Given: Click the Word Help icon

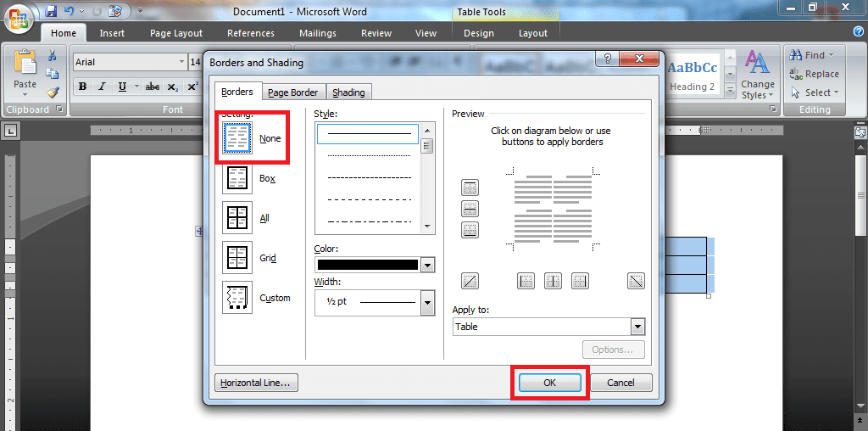Looking at the screenshot, I should (x=858, y=31).
